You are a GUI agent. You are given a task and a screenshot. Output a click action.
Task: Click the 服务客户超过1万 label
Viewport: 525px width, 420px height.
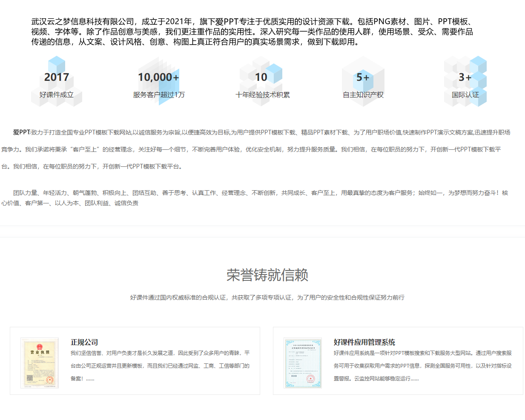(159, 94)
